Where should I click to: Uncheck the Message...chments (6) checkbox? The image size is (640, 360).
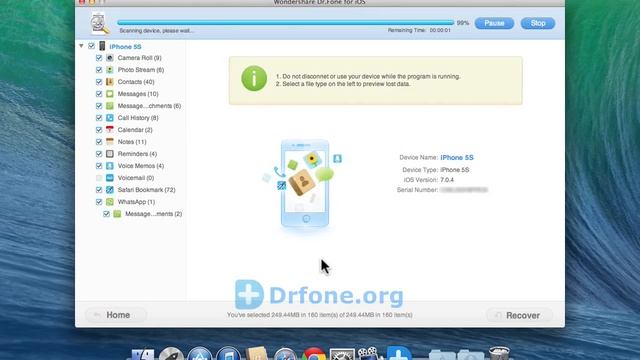click(x=99, y=106)
